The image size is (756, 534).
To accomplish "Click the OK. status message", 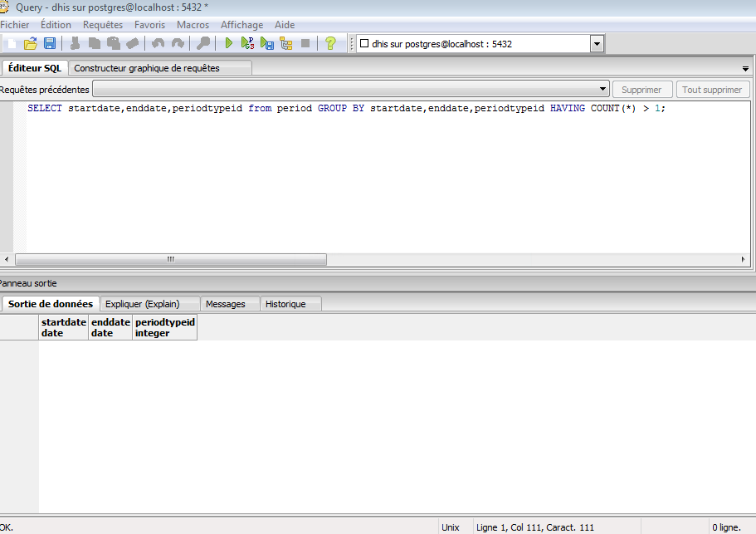I will tap(7, 527).
